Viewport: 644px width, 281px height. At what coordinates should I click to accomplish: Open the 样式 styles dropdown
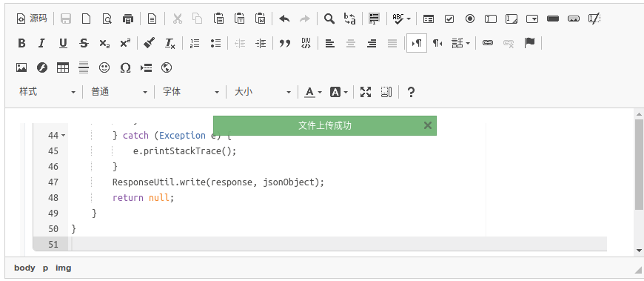point(47,92)
